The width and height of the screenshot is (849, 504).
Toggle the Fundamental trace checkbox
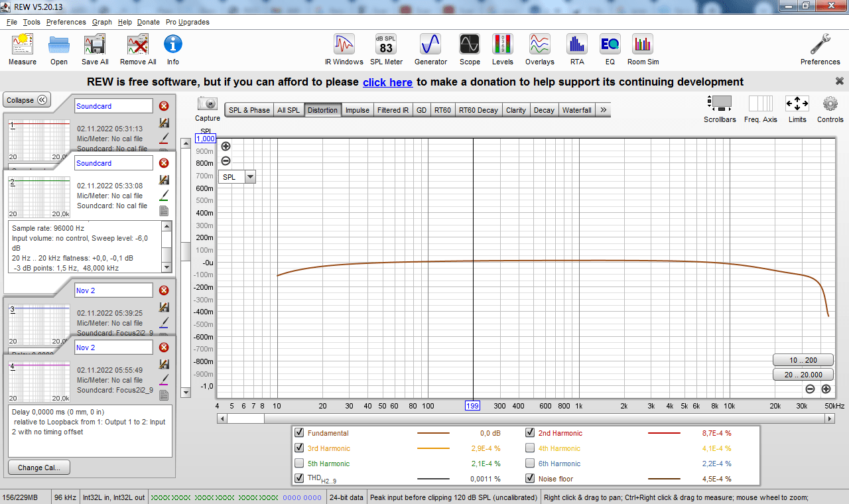299,433
